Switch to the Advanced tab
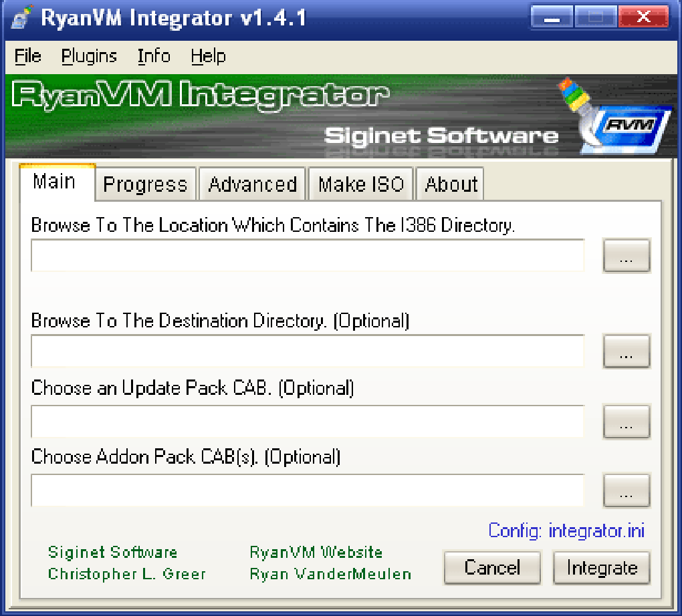The width and height of the screenshot is (682, 616). coord(252,184)
